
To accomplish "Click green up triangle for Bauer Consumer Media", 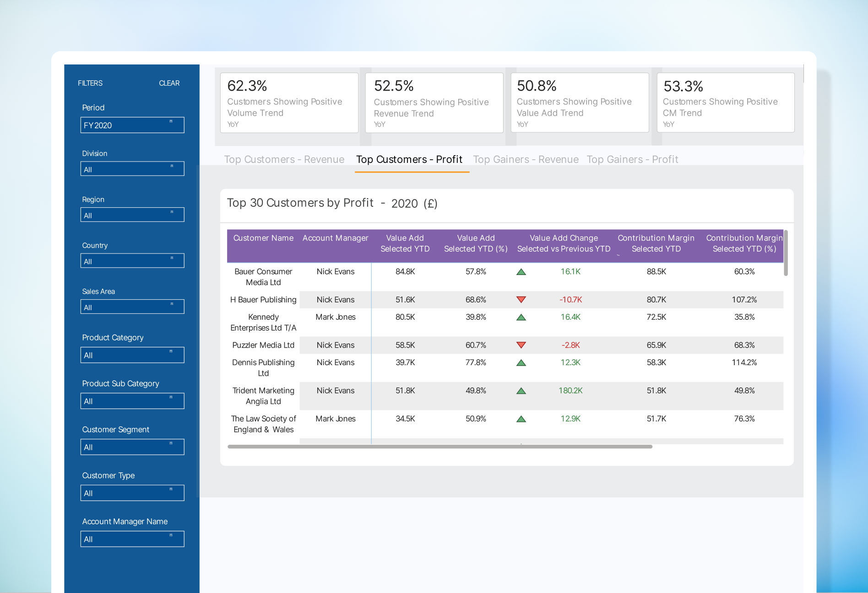I will (x=521, y=272).
